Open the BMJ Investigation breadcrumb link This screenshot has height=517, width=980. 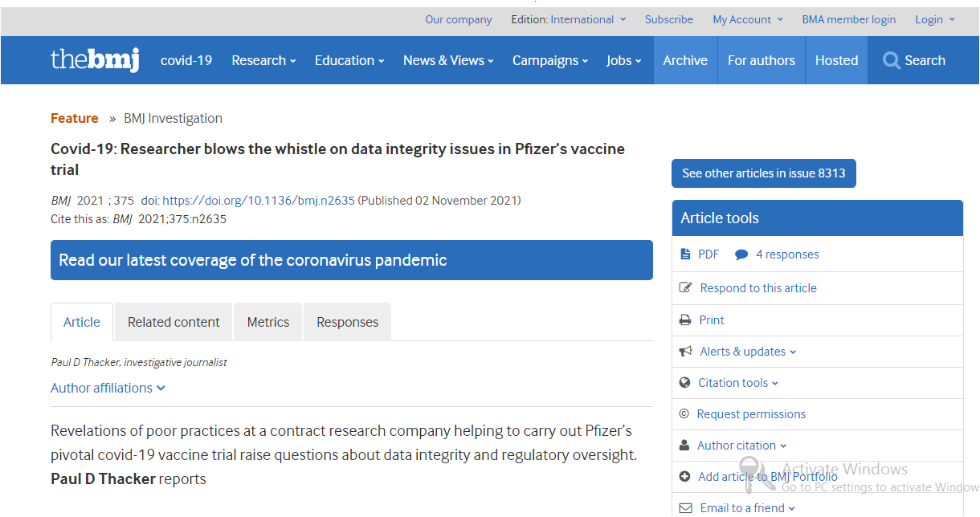[x=173, y=118]
